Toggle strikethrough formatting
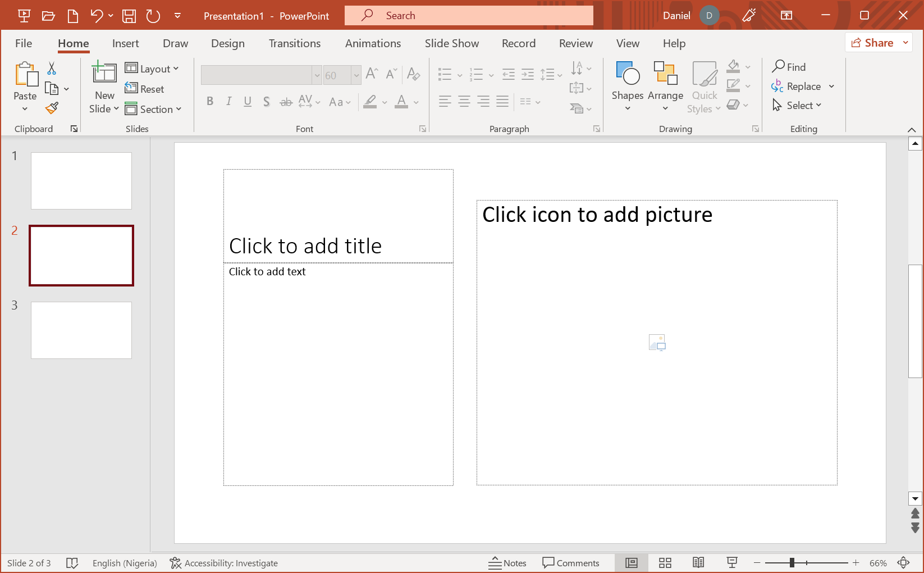Viewport: 924px width, 573px height. click(286, 101)
